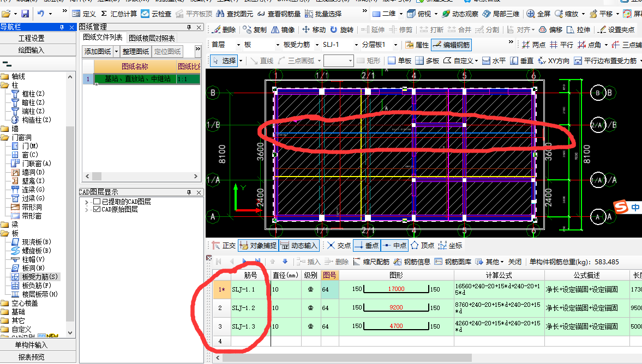
Task: Uncheck CAD原始图层 checkbox
Action: (x=97, y=209)
